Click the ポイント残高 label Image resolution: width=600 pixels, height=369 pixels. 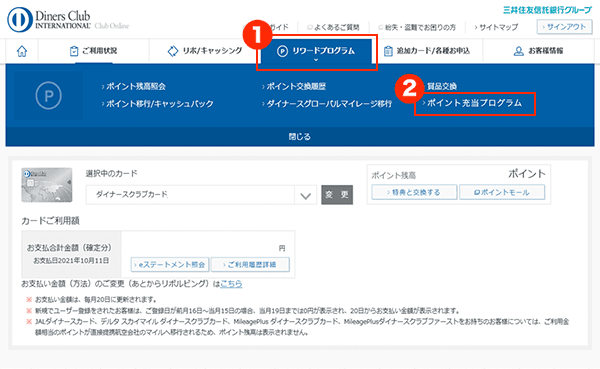click(x=394, y=175)
